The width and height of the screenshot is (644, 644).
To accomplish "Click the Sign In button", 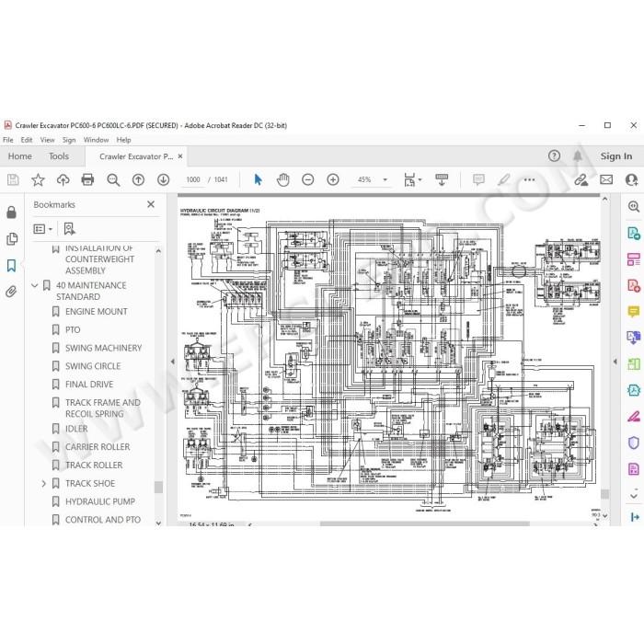I will pyautogui.click(x=616, y=156).
